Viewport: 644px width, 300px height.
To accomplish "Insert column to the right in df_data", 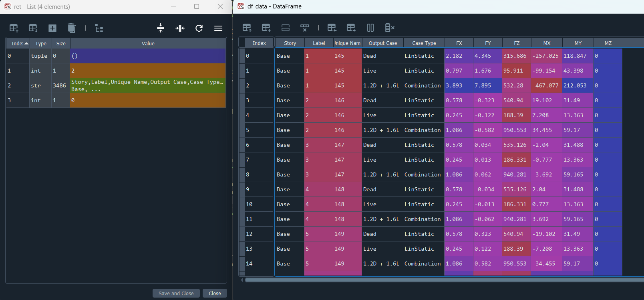I will 351,28.
